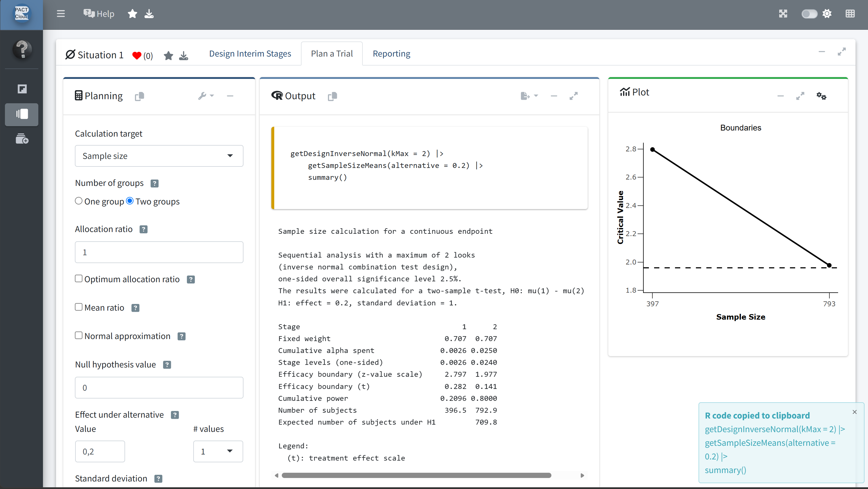This screenshot has width=868, height=489.
Task: Select the sidebar columns layout icon
Action: click(x=22, y=114)
